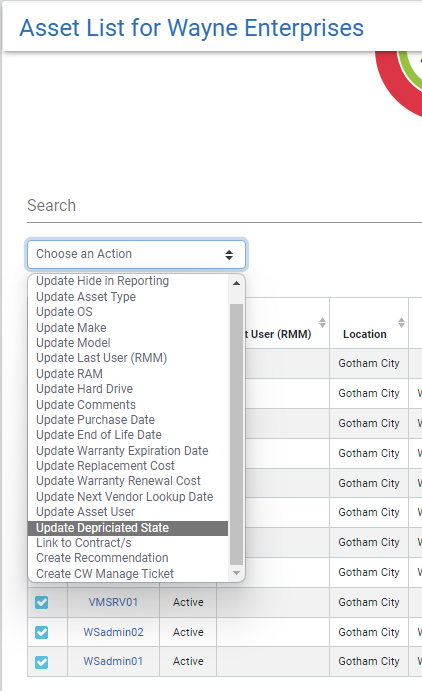Viewport: 422px width, 691px height.
Task: Click highlighted Update Depriciated State option
Action: tap(128, 528)
